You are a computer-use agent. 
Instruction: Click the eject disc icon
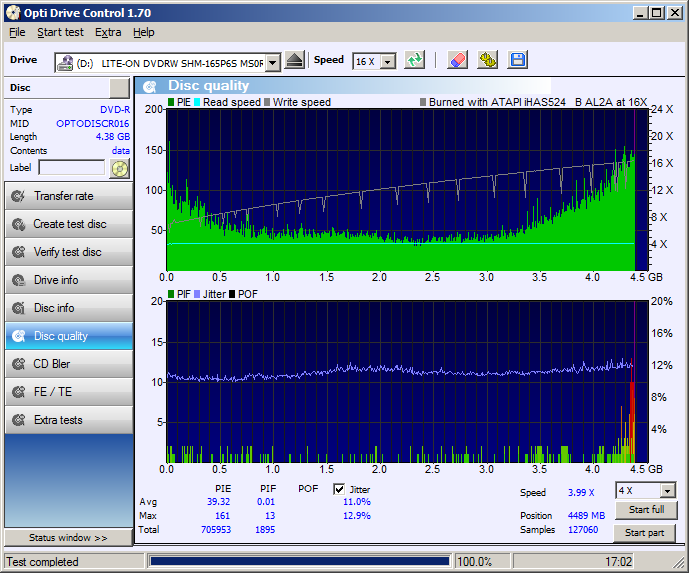coord(294,60)
